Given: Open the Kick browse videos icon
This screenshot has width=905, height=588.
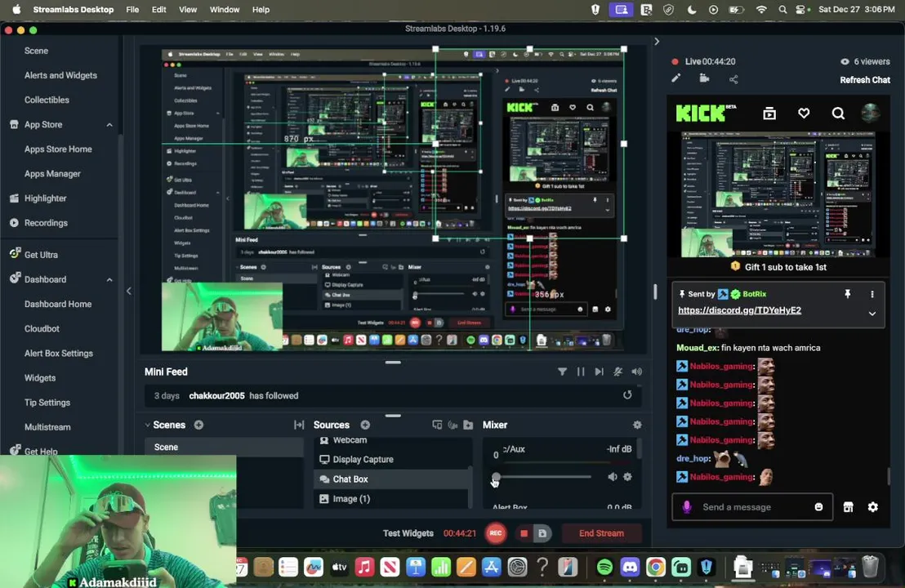Looking at the screenshot, I should 769,113.
